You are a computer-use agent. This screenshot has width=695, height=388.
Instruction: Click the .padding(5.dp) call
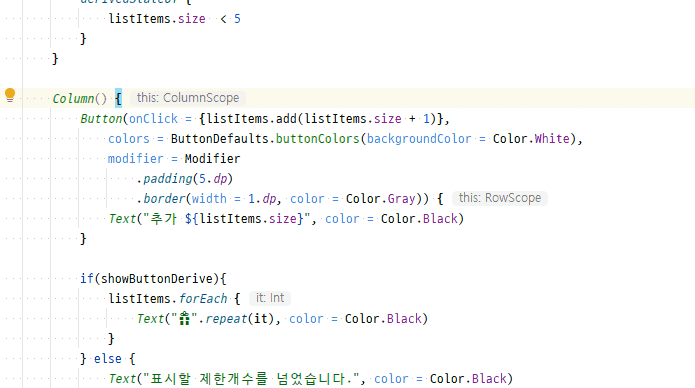click(x=185, y=179)
